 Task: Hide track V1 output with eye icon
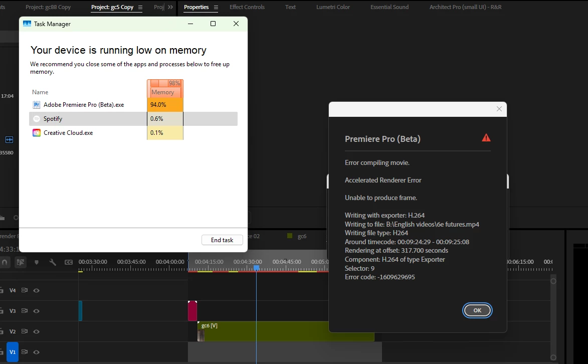37,352
